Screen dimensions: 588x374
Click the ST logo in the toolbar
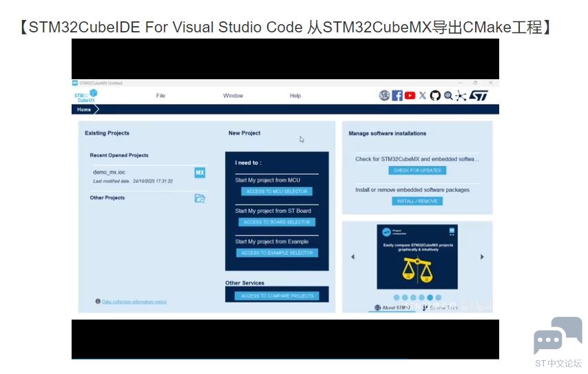(479, 96)
